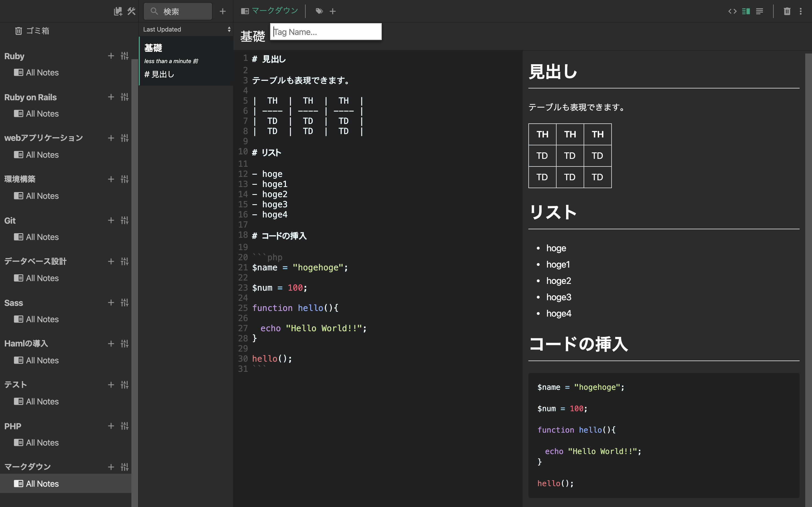
Task: Collapse the Git notebook section
Action: (10, 220)
